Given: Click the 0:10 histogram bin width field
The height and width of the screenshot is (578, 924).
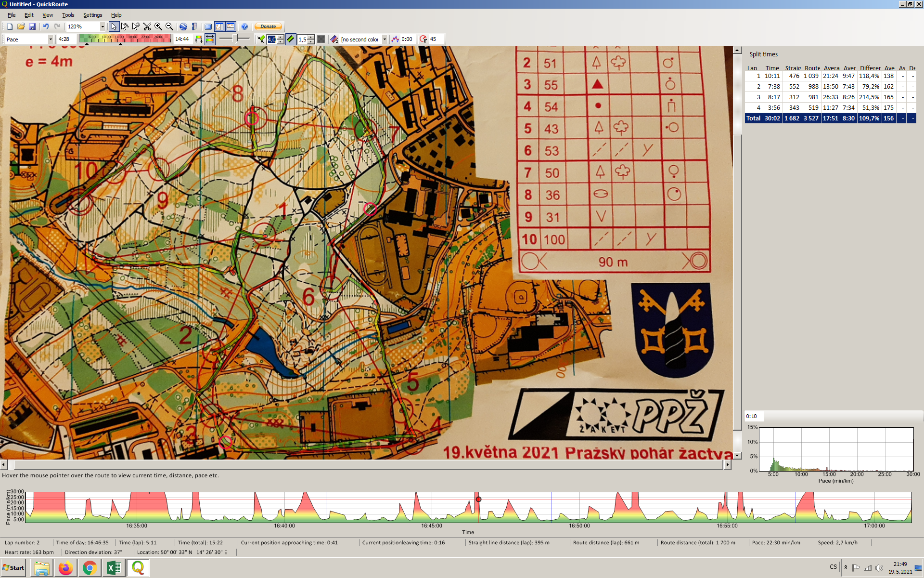Looking at the screenshot, I should coord(754,416).
